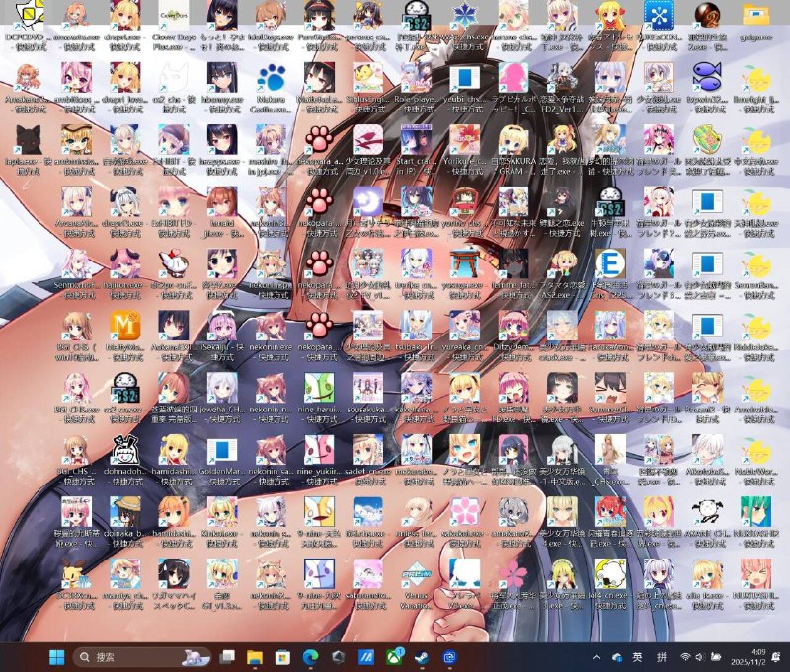Open the nekonin.exe shortcut

271,326
